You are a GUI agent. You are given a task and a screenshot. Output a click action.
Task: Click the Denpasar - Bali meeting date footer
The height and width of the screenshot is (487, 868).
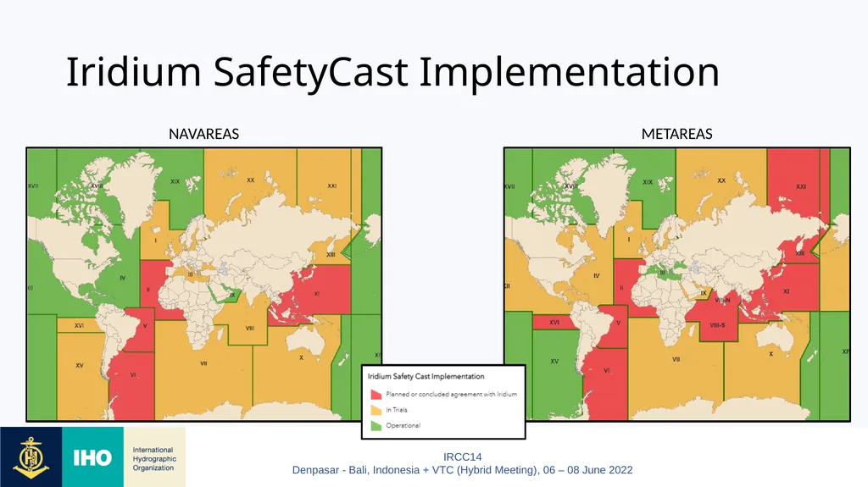coord(462,470)
